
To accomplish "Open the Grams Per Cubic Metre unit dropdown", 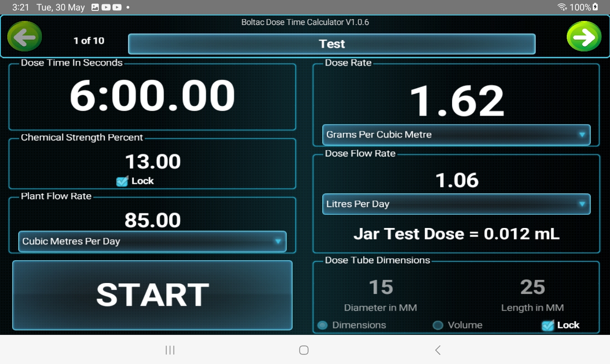I will pyautogui.click(x=456, y=135).
